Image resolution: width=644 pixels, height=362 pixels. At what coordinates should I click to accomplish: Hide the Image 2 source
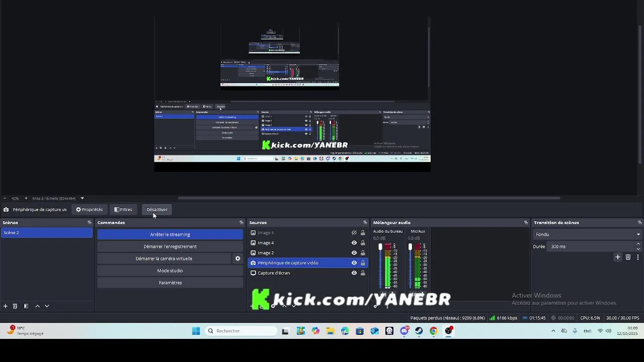click(x=354, y=253)
